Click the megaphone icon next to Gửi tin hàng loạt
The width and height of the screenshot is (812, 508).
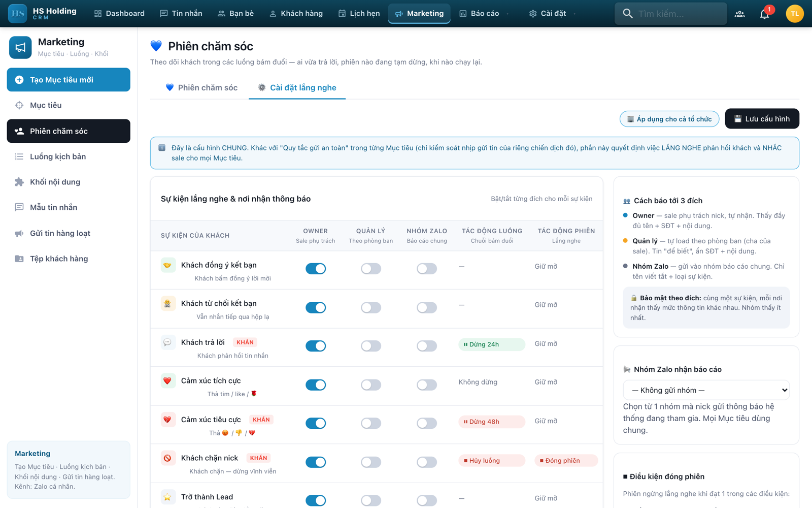[19, 233]
